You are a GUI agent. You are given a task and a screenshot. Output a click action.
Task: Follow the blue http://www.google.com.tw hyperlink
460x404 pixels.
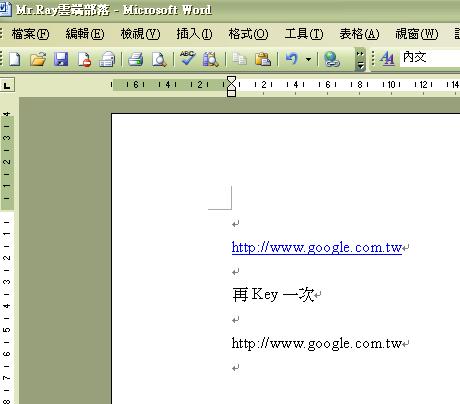(317, 248)
